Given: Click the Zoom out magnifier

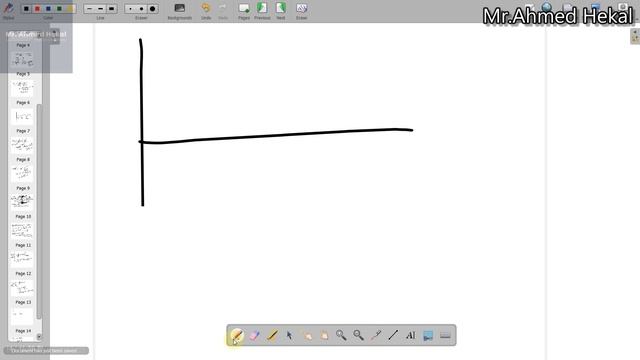Looking at the screenshot, I should [358, 336].
